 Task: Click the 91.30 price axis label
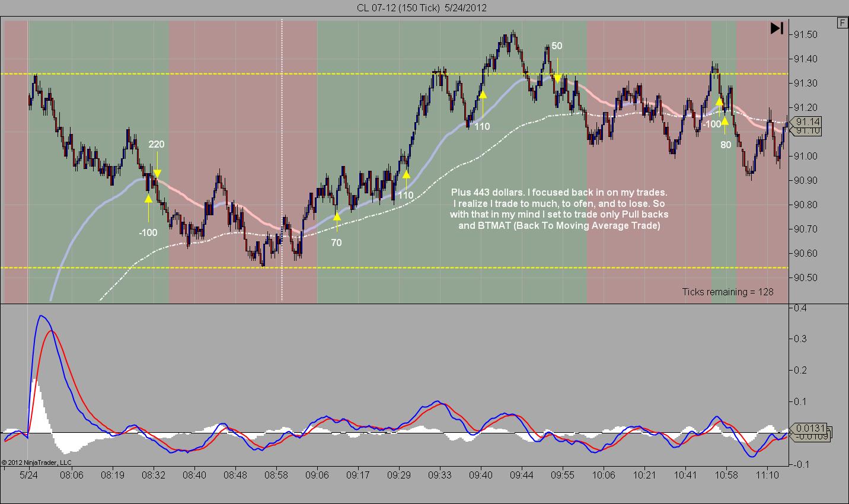coord(806,83)
